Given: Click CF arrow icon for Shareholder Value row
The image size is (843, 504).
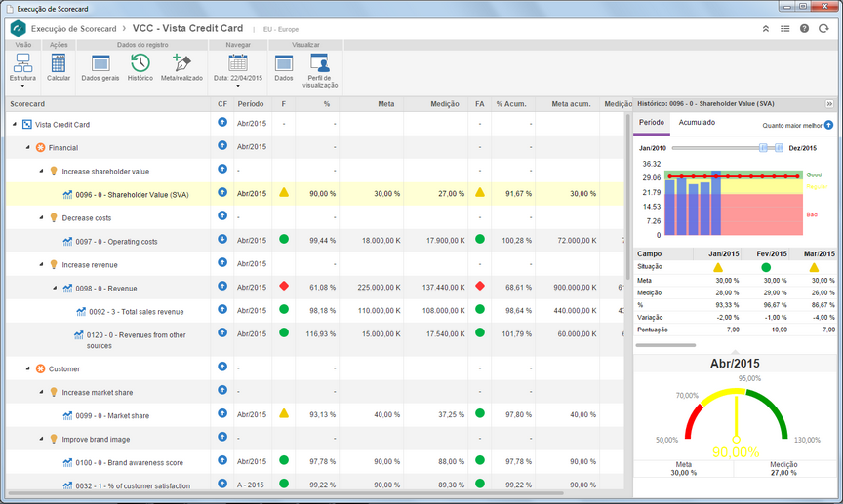Looking at the screenshot, I should tap(222, 192).
